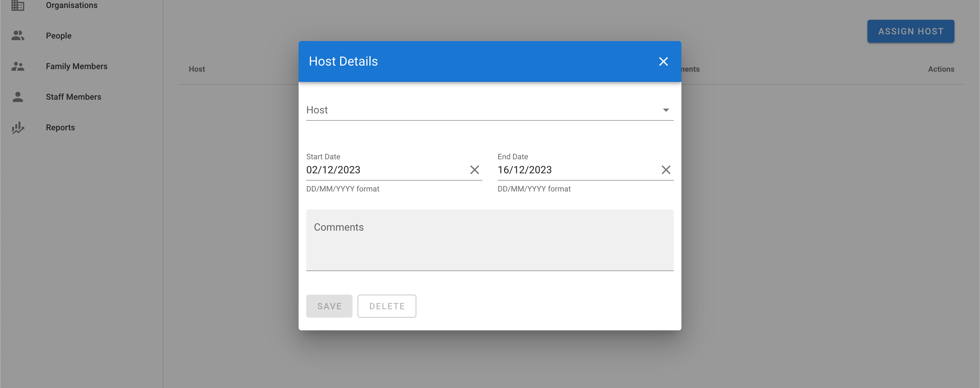The width and height of the screenshot is (980, 388).
Task: Navigate to Family Members page
Action: point(77,67)
